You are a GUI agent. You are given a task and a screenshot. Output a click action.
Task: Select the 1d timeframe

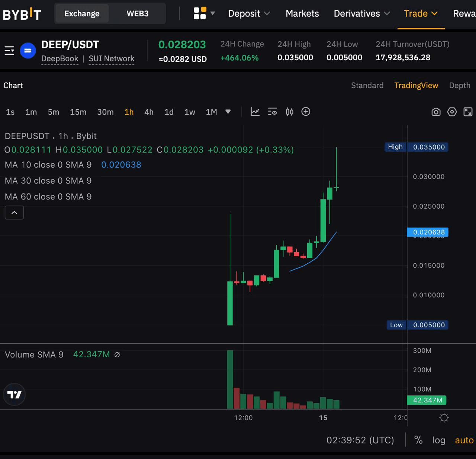[x=169, y=112]
